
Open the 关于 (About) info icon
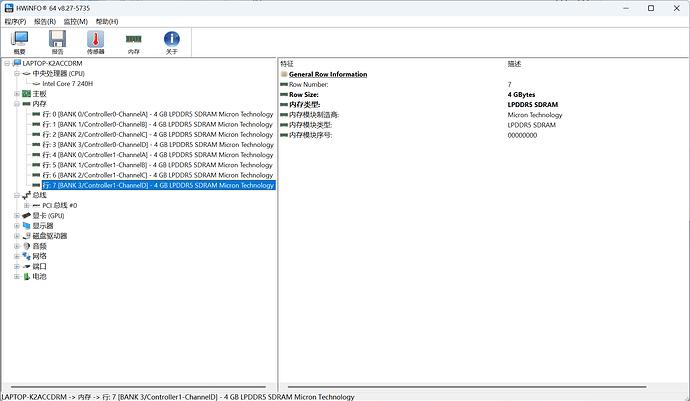pos(171,42)
